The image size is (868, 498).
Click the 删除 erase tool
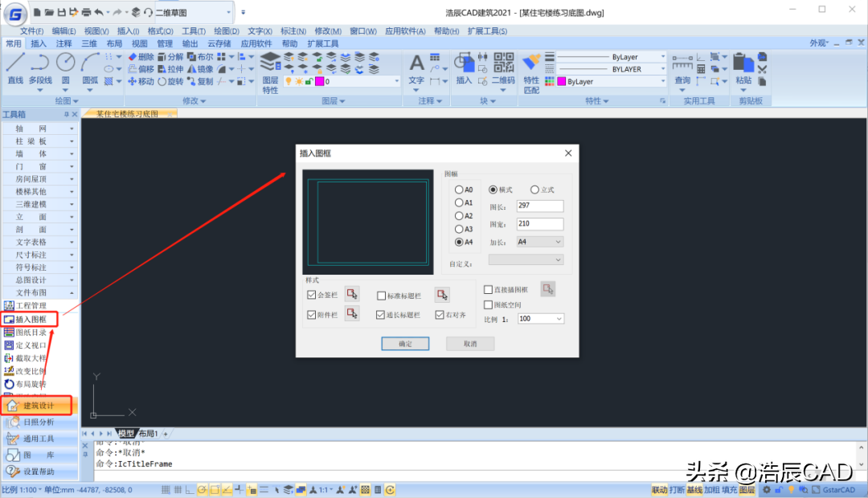click(x=141, y=57)
